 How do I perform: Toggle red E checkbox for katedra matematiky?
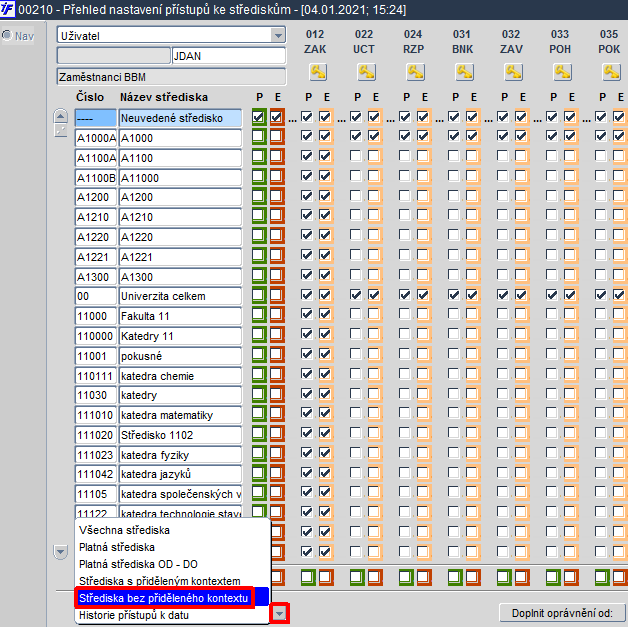276,414
